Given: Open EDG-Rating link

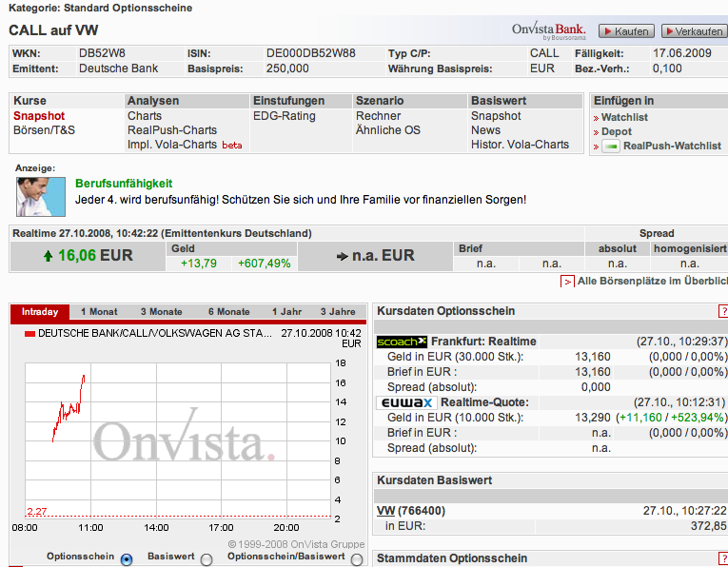Looking at the screenshot, I should click(285, 116).
